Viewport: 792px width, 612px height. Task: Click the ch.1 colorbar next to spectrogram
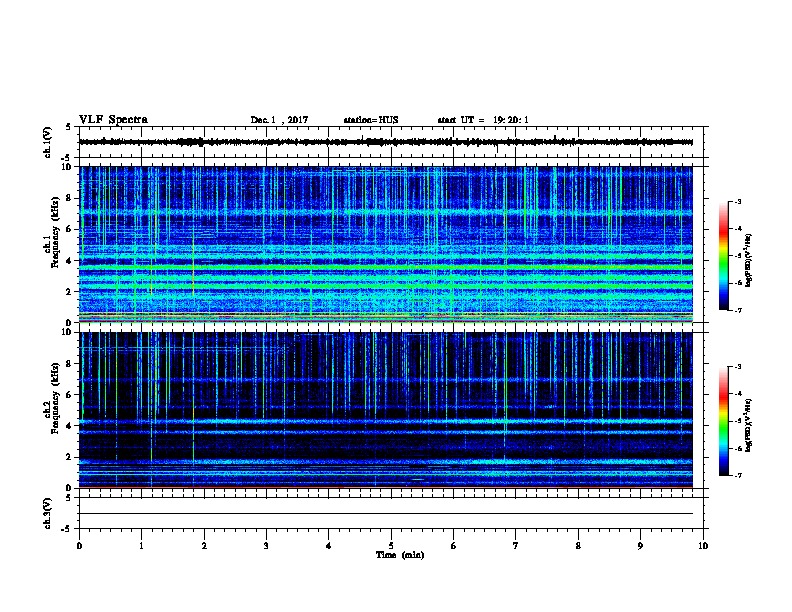(x=724, y=256)
